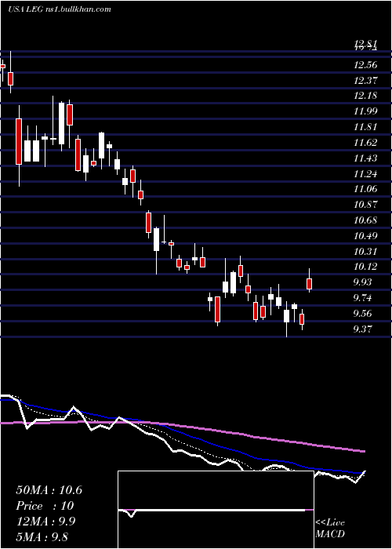This screenshot has height=549, width=392.
Task: Select the 11.24 price axis value
Action: (x=365, y=173)
